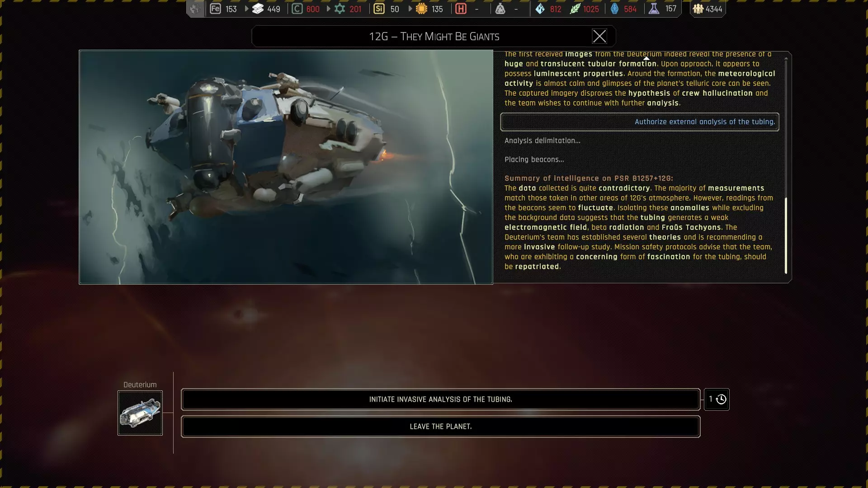This screenshot has height=488, width=868.
Task: Select the Deuterium ship thumbnail
Action: [140, 413]
